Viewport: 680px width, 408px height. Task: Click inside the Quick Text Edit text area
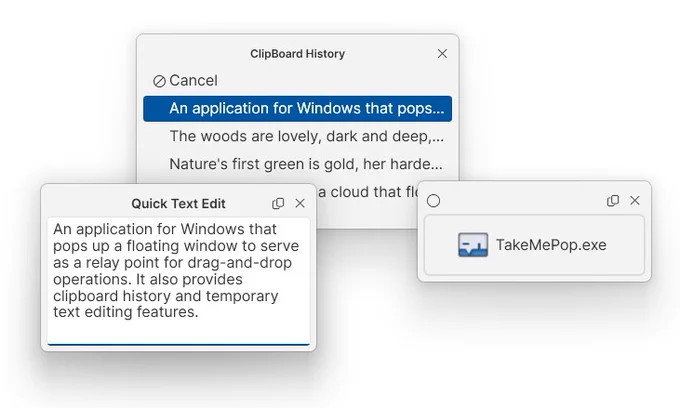coord(179,282)
